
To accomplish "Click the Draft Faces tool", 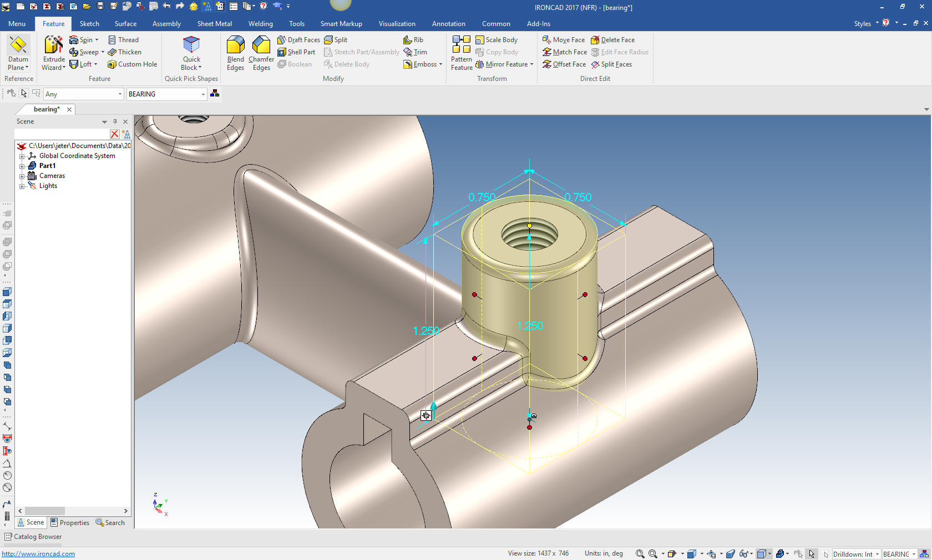I will click(298, 40).
